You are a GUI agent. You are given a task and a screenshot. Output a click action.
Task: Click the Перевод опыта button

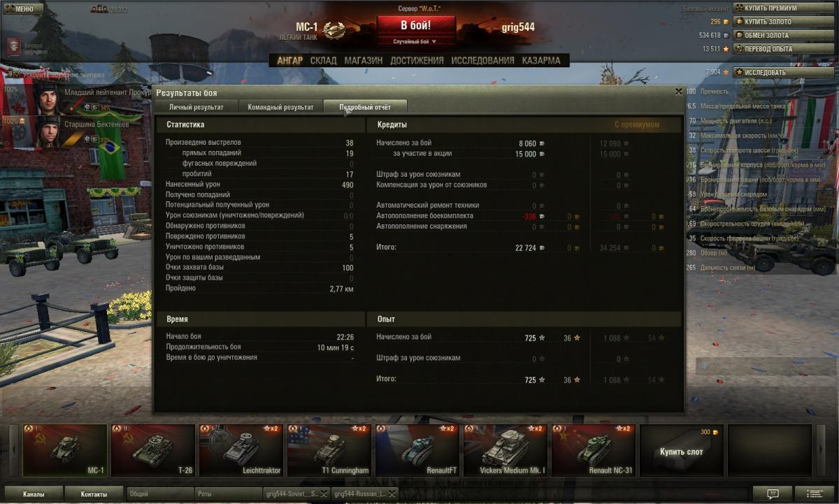coord(782,49)
